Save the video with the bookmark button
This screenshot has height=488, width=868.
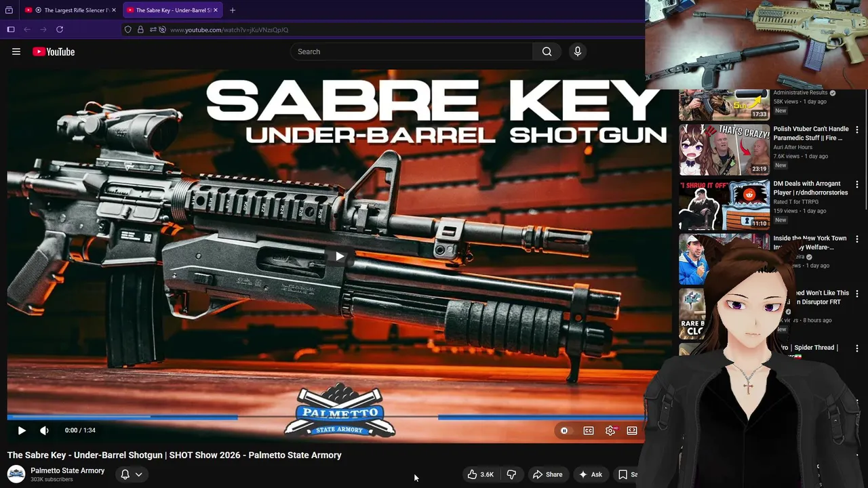(628, 474)
